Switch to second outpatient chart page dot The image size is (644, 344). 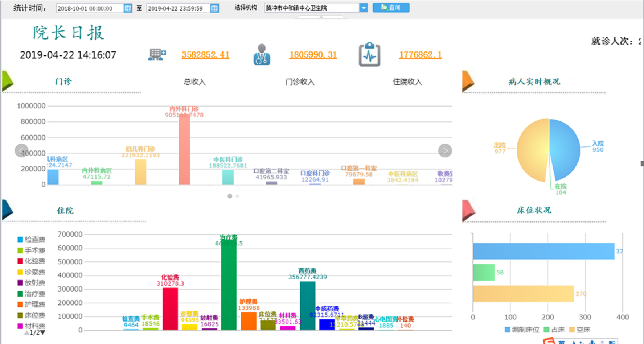pos(237,196)
